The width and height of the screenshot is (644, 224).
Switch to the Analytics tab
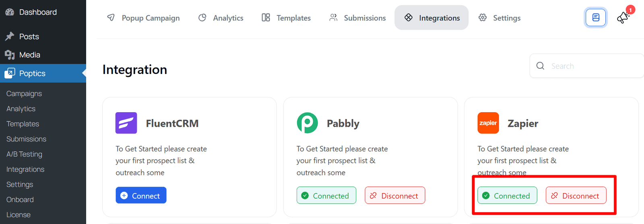(x=221, y=18)
